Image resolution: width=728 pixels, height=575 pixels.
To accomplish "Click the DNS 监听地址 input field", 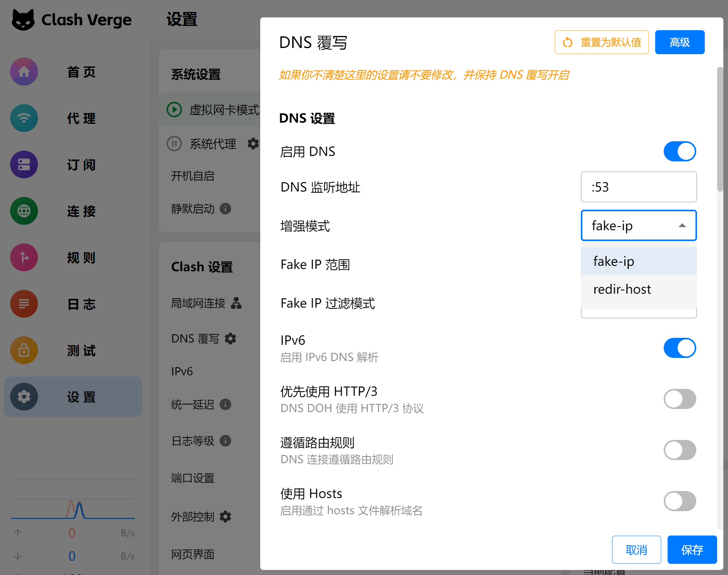I will pyautogui.click(x=639, y=187).
